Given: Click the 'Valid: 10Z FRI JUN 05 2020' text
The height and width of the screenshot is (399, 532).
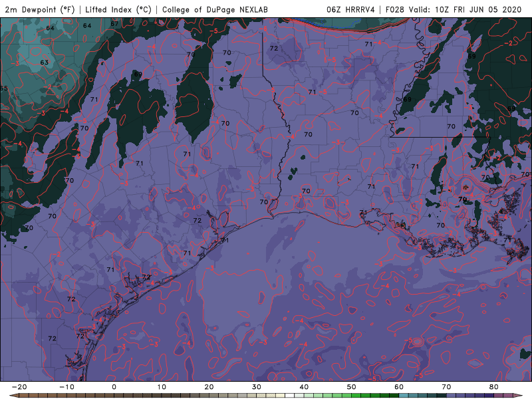Looking at the screenshot, I should click(465, 9).
